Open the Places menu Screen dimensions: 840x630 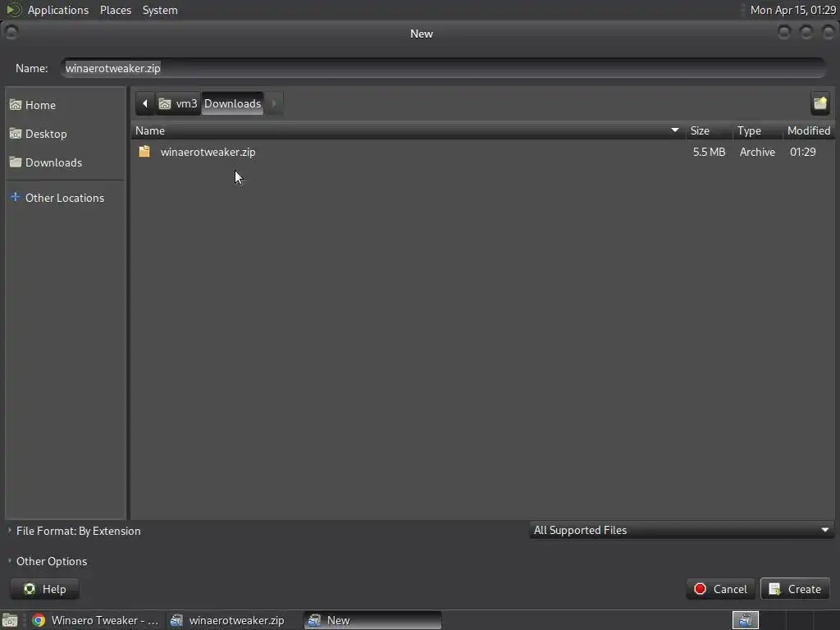(x=116, y=10)
